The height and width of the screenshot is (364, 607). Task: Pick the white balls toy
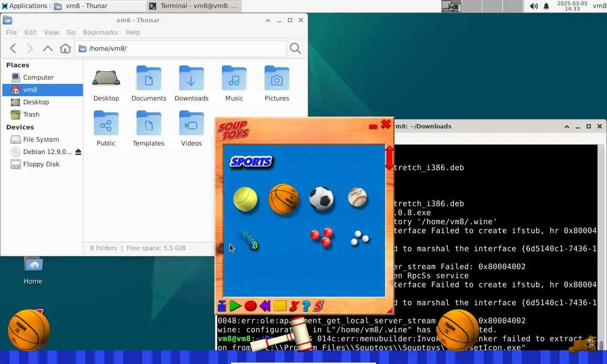coord(359,238)
